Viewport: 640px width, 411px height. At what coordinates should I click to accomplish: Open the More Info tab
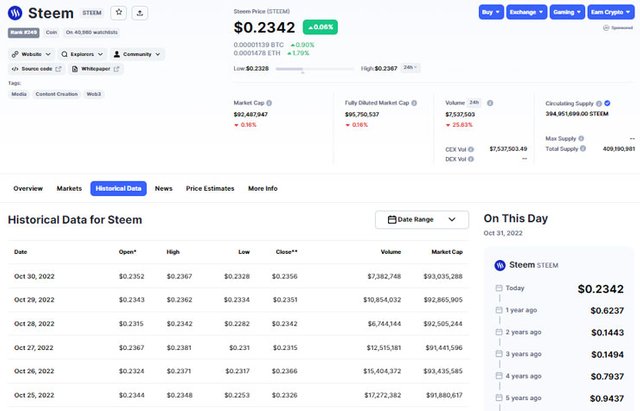[263, 189]
